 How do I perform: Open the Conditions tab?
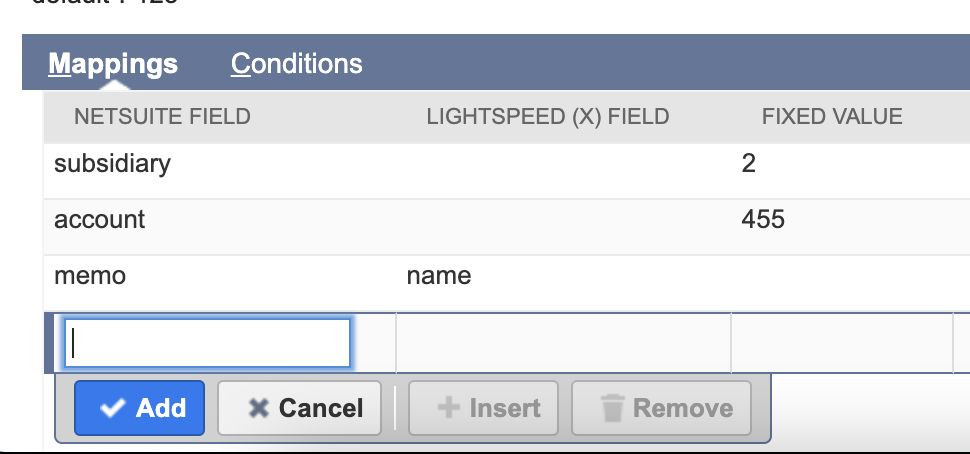(296, 64)
